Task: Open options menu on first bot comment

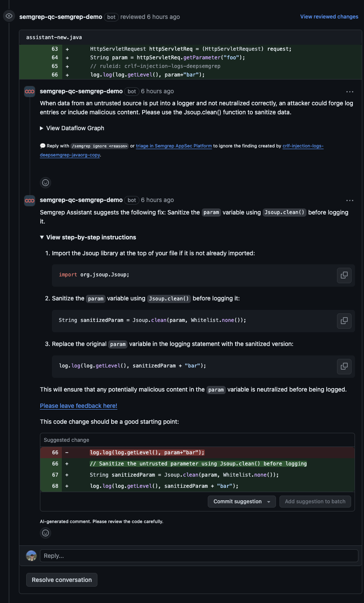Action: tap(350, 92)
